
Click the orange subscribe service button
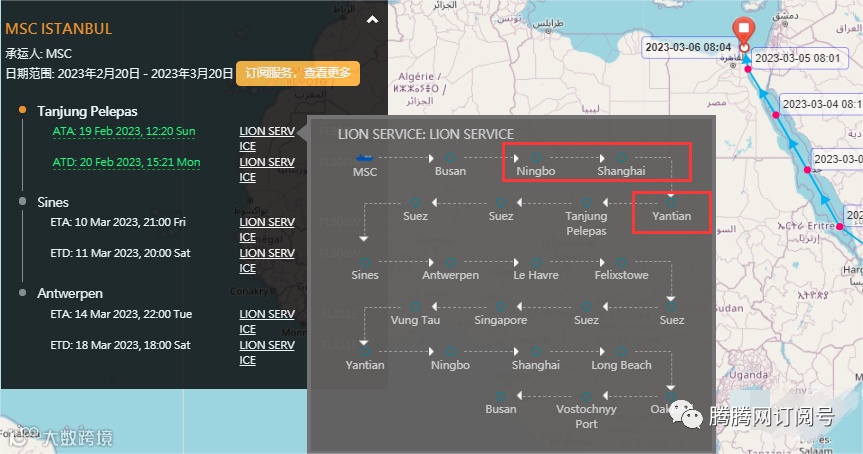pos(298,73)
